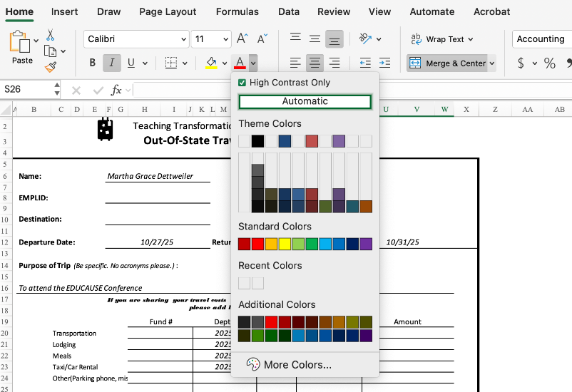Set Top Align for the cell

coord(295,38)
